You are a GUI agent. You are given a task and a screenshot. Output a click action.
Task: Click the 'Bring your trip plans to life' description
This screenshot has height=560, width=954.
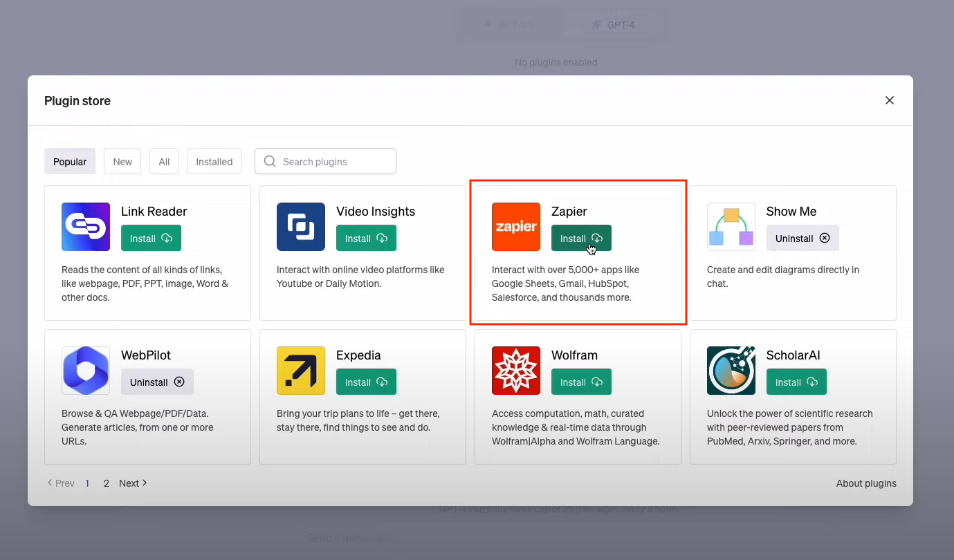[358, 420]
